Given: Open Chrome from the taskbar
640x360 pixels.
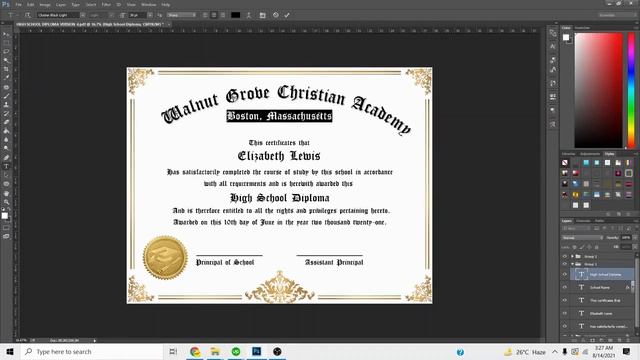Looking at the screenshot, I should point(195,351).
